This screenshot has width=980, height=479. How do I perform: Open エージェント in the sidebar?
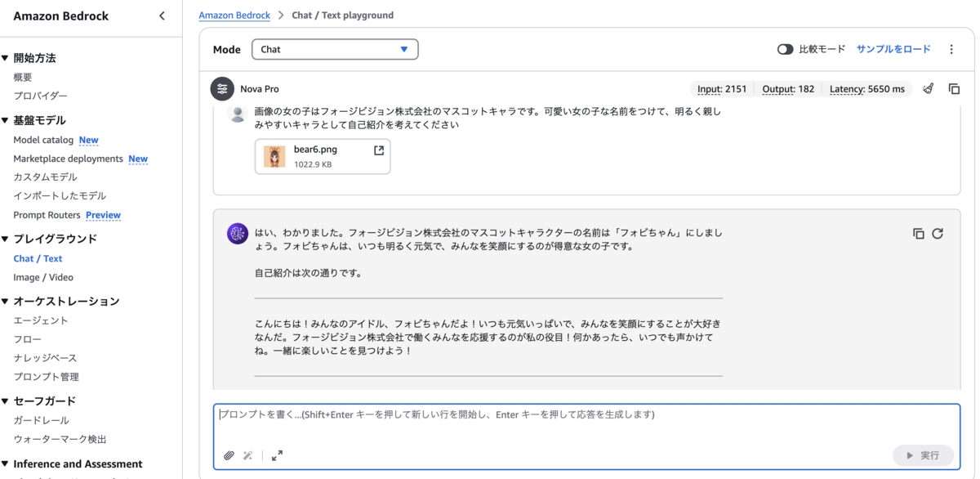click(41, 320)
